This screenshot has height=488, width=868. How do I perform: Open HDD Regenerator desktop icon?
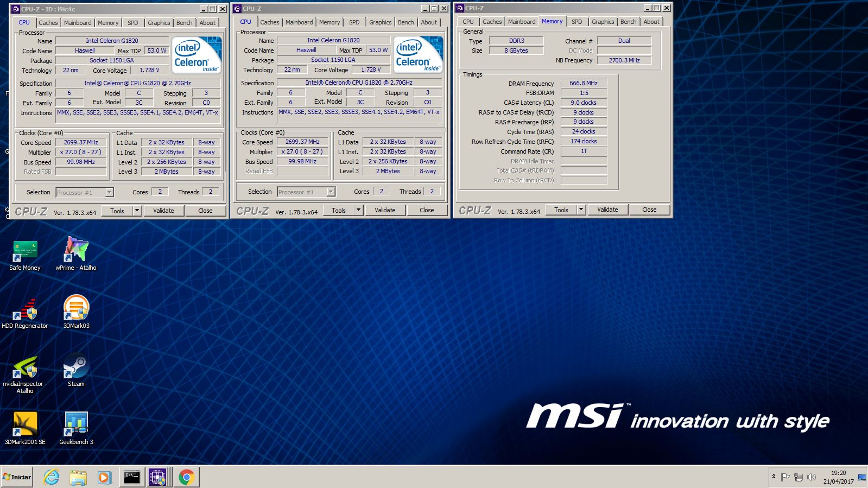(25, 313)
